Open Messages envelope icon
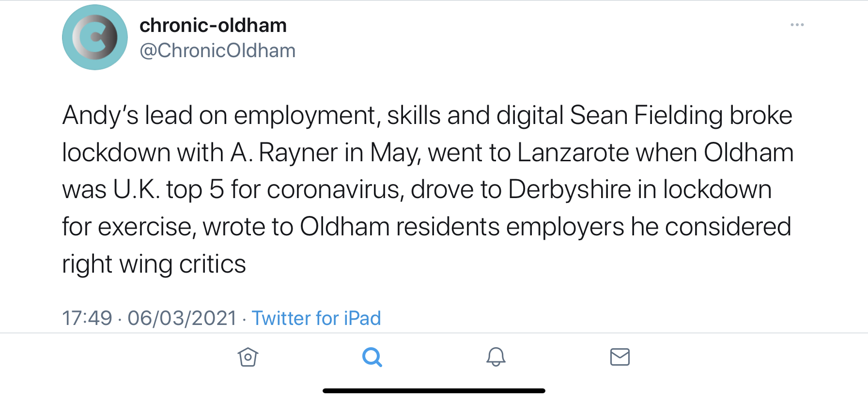This screenshot has height=401, width=868. pos(620,357)
